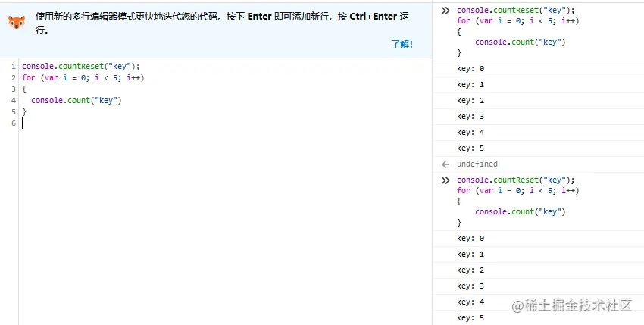Select the "key: 2" log below the undefined result

539,270
